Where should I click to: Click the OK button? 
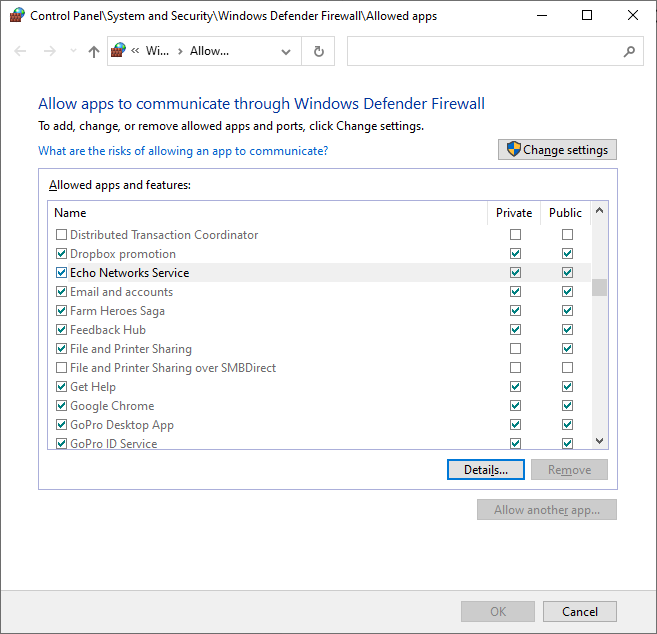pos(498,611)
